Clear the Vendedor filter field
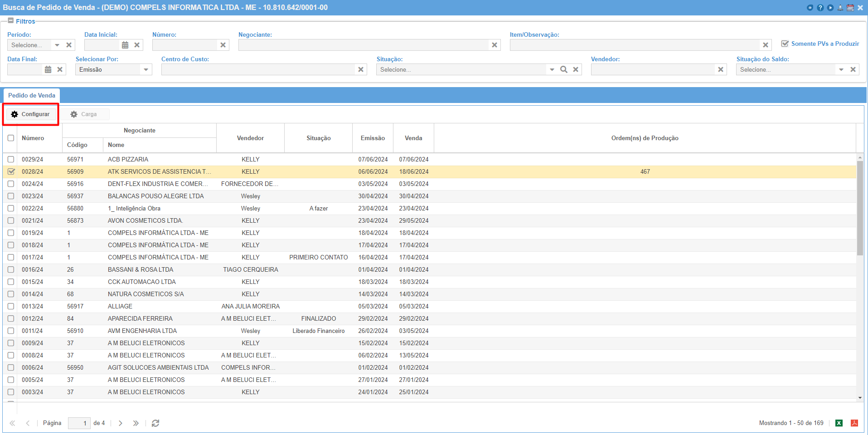The image size is (868, 435). coord(721,69)
